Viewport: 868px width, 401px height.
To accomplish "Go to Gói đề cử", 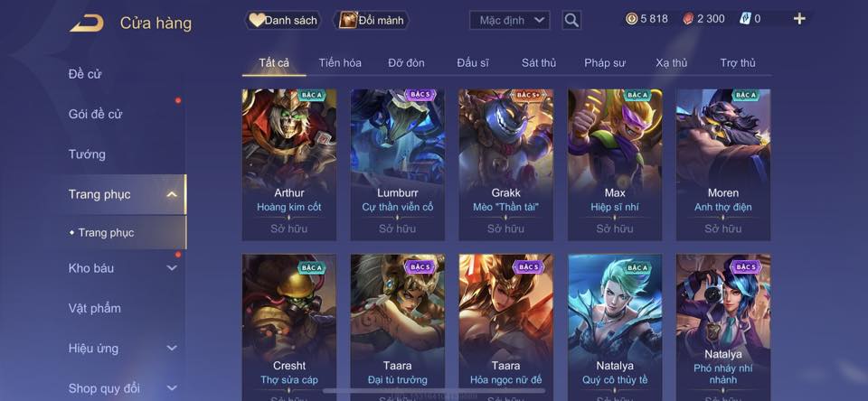I will (x=95, y=114).
